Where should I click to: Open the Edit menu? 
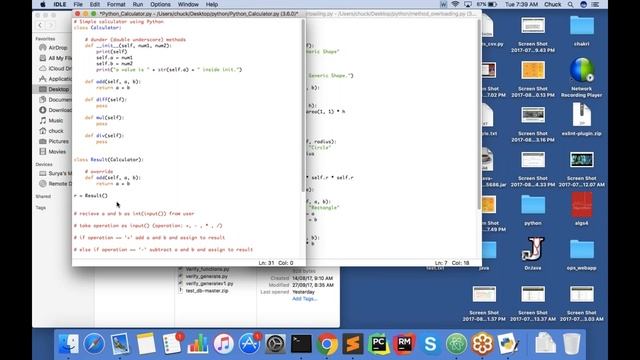coord(95,4)
